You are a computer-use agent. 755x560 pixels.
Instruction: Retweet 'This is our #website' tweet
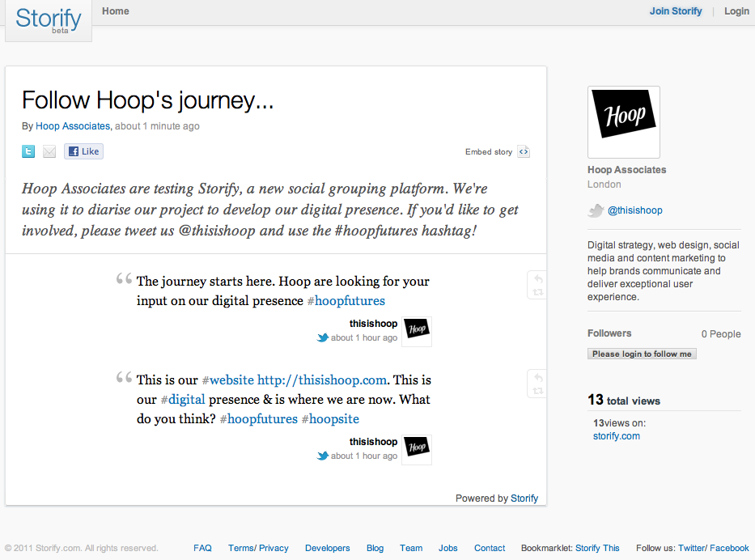pyautogui.click(x=538, y=391)
